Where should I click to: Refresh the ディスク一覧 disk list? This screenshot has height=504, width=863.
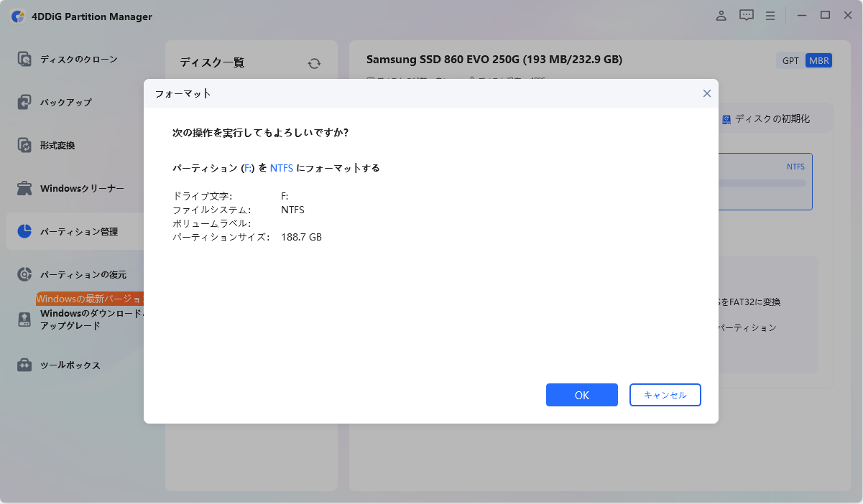pyautogui.click(x=314, y=63)
